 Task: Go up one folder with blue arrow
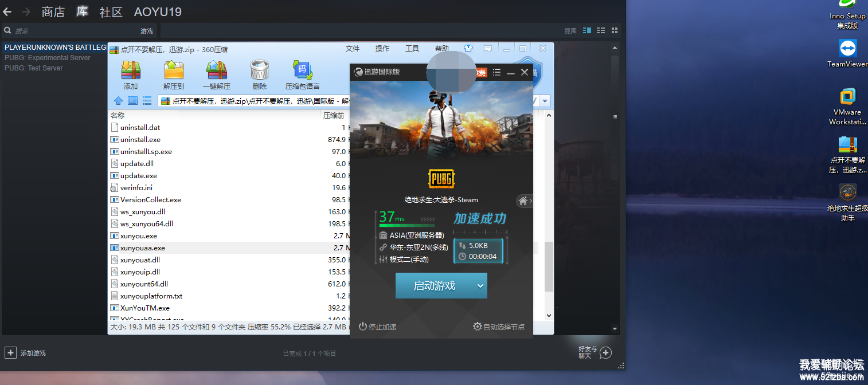point(118,101)
